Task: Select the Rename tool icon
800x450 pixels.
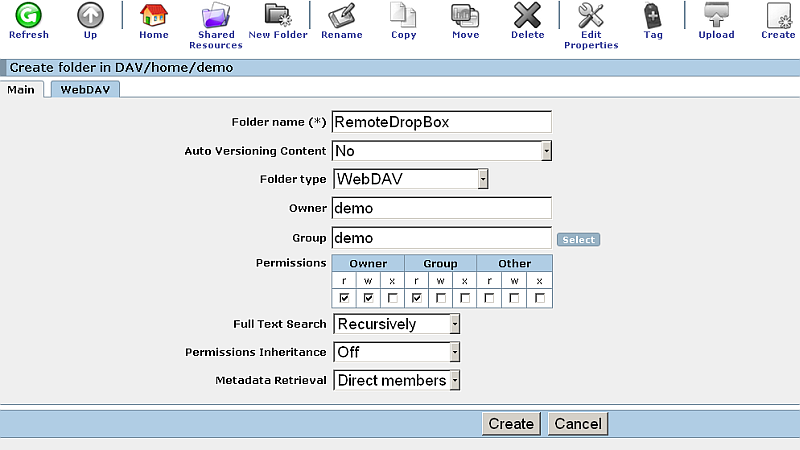Action: tap(341, 15)
